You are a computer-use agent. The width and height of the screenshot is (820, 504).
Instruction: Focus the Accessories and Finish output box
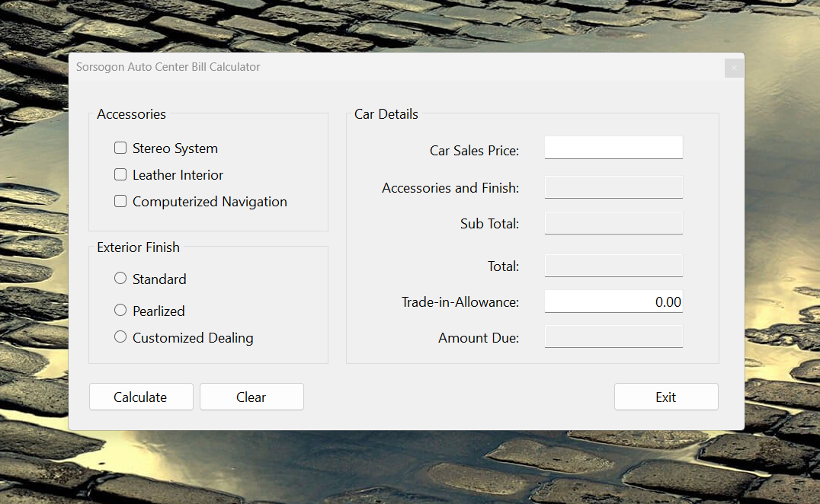[613, 187]
